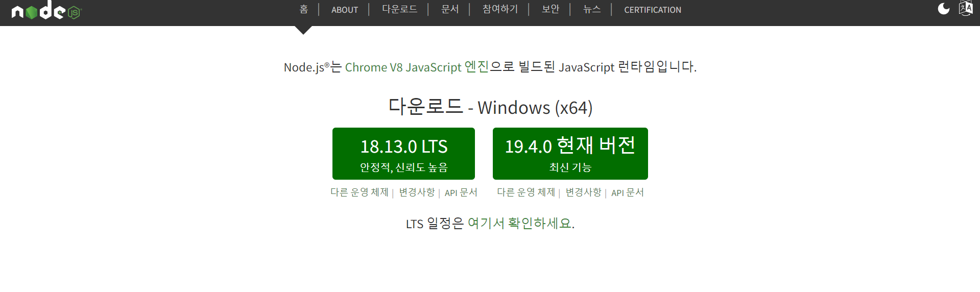
Task: Follow the Chrome V8 JavaScript 엔진 link
Action: pos(417,67)
